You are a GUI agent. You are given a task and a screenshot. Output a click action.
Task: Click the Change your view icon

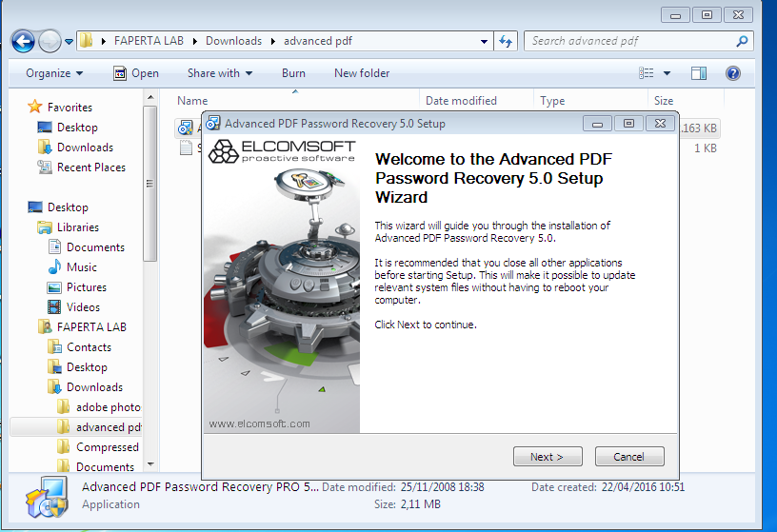(647, 73)
